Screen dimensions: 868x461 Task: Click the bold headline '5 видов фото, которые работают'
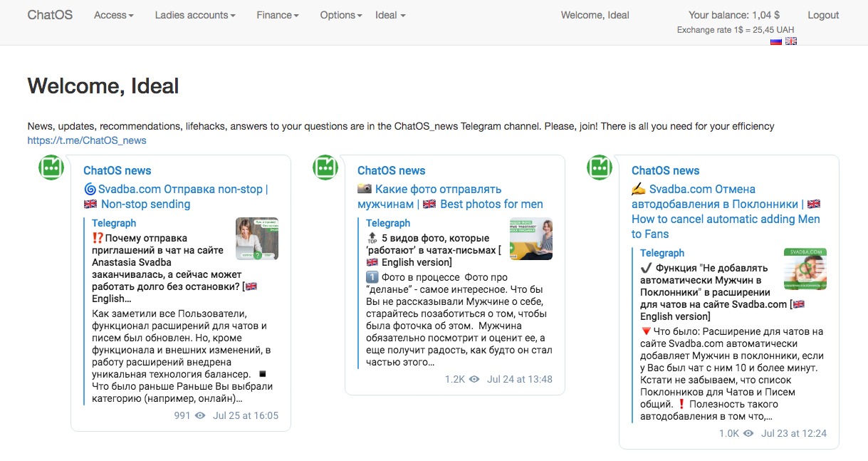click(x=434, y=250)
